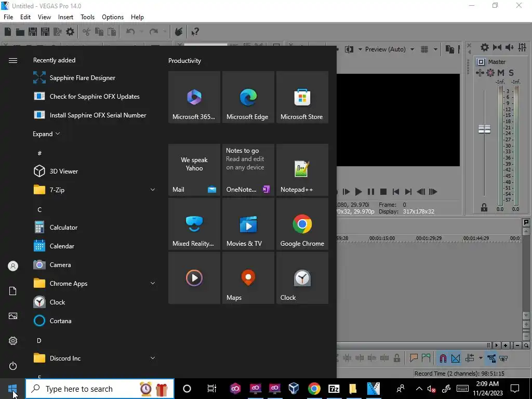Open Install Sapphire OFX Serial Number
This screenshot has height=399, width=532.
point(95,115)
